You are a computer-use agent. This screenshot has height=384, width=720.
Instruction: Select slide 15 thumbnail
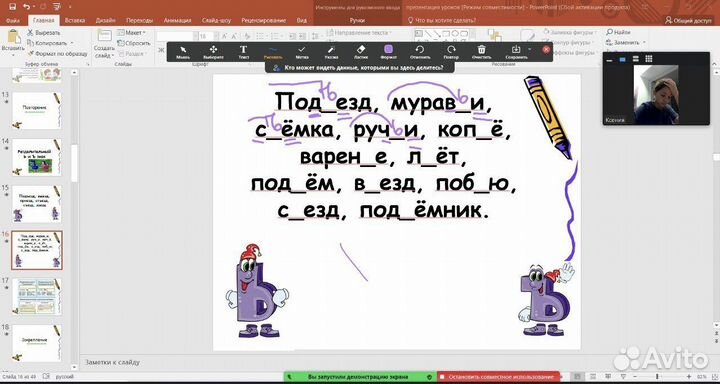(36, 204)
